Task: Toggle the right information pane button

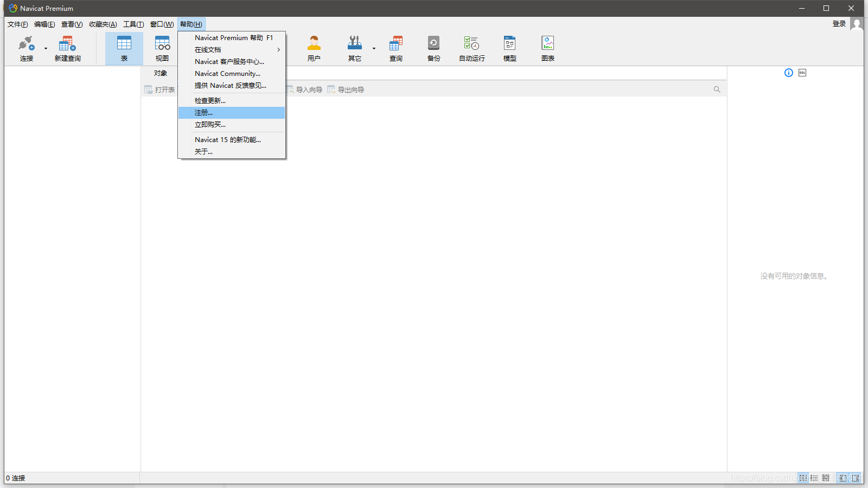Action: pos(856,478)
